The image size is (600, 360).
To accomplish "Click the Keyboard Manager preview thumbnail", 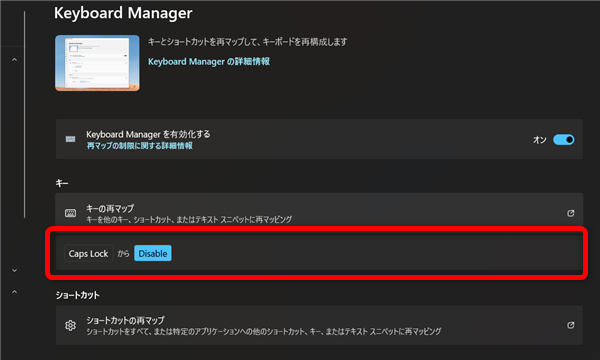I will click(x=97, y=63).
